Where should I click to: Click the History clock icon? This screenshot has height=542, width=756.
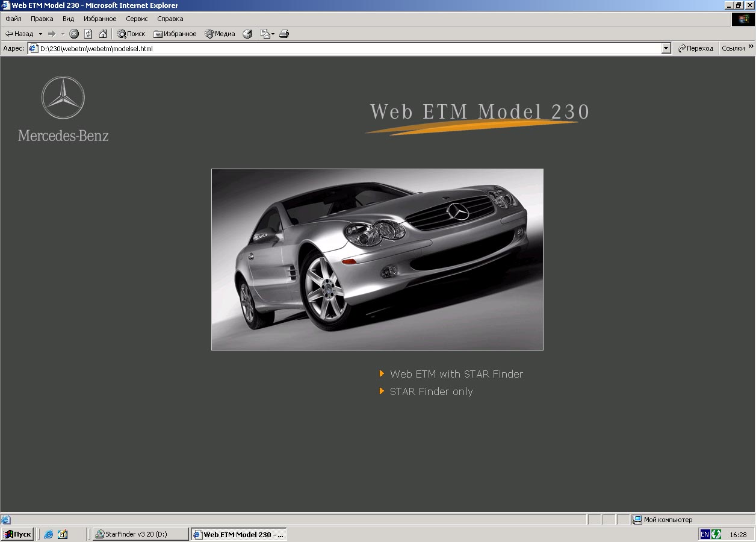tap(247, 34)
